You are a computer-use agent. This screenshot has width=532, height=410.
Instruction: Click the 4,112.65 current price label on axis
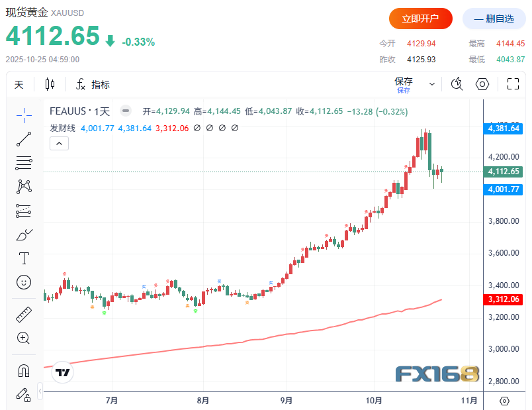pyautogui.click(x=503, y=172)
